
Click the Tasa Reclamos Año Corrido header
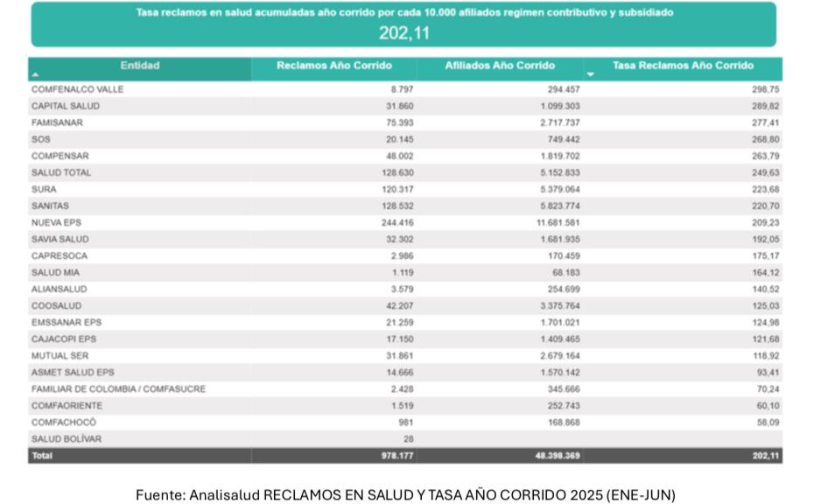(x=683, y=66)
